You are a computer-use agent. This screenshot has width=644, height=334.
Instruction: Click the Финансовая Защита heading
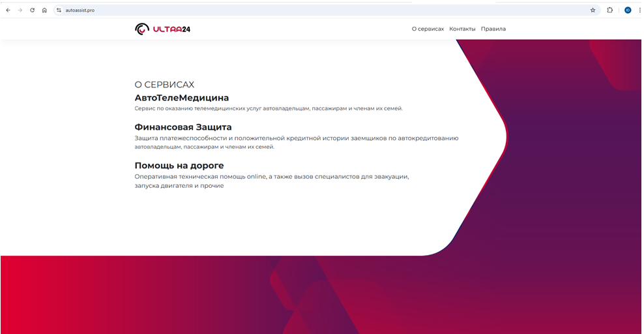point(183,127)
